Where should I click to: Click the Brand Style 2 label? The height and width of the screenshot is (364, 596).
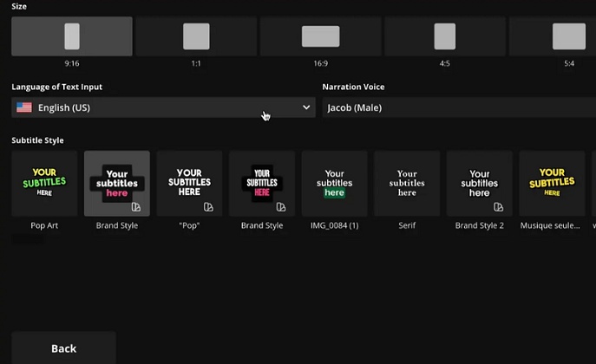click(480, 225)
